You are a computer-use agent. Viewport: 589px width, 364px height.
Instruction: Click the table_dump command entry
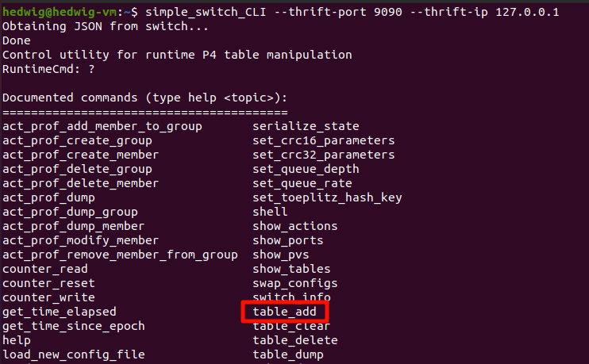287,354
